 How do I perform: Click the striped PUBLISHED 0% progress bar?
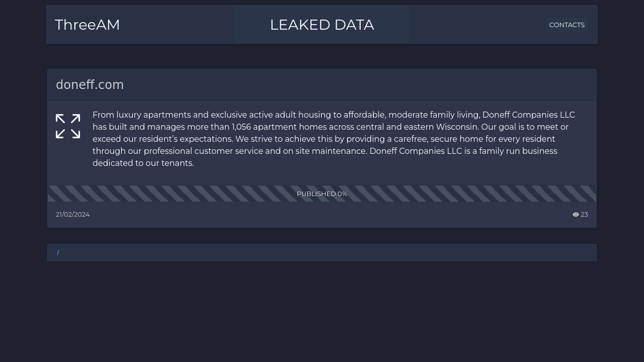click(x=322, y=194)
